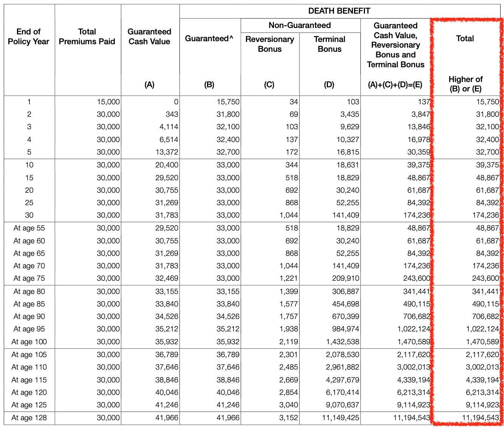Click the Total Premiums Paid column header
The height and width of the screenshot is (427, 504).
[87, 37]
